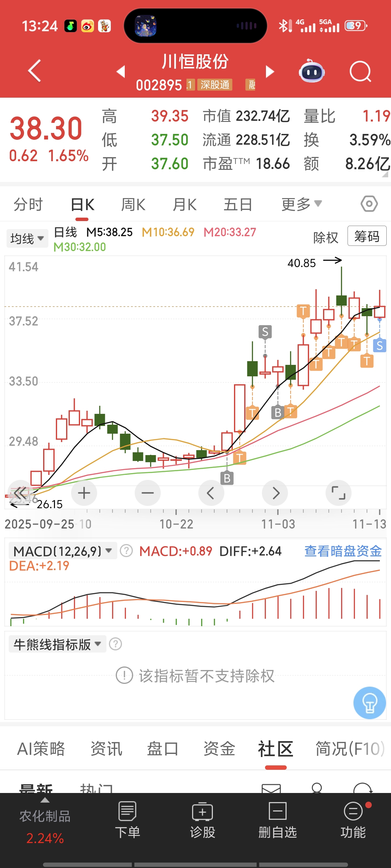Open MACD indicator help question mark
Image resolution: width=391 pixels, height=868 pixels.
coord(126,551)
